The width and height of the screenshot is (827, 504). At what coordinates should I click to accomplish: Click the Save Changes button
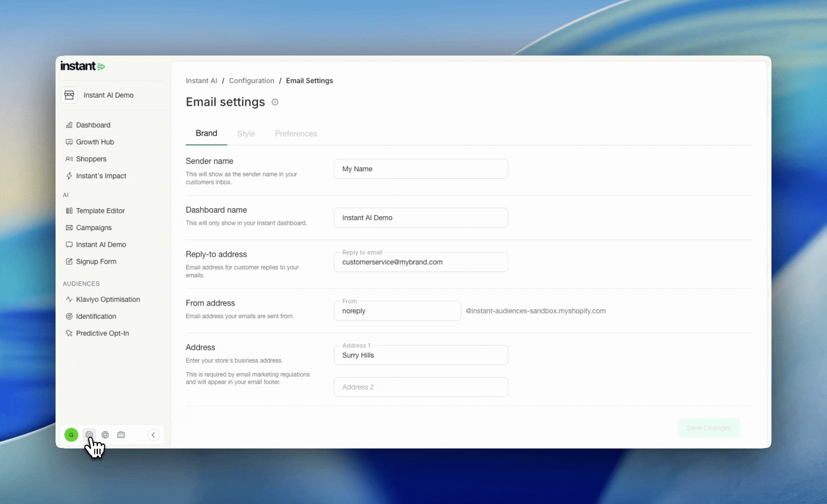[x=708, y=428]
